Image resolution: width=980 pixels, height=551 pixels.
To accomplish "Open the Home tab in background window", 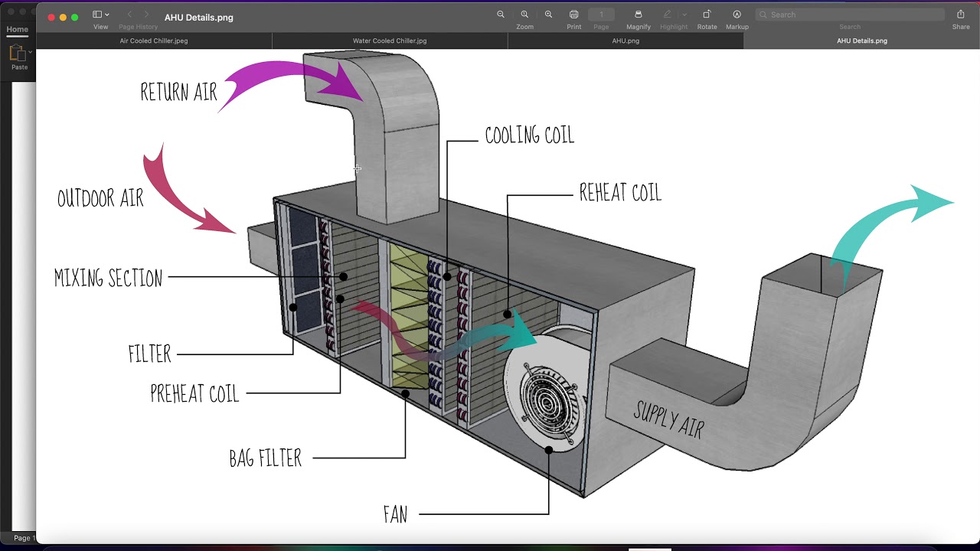I will [x=17, y=30].
